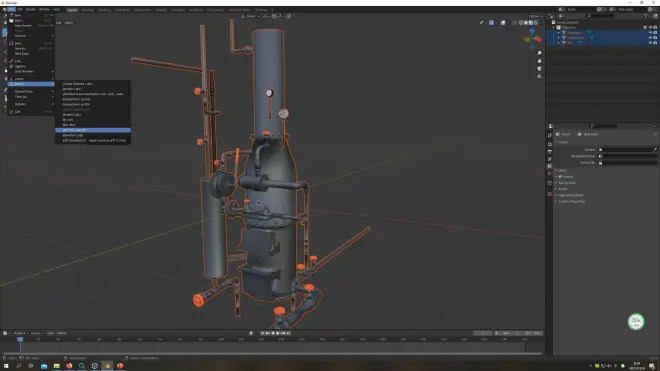The height and width of the screenshot is (371, 660).
Task: Click the outliner filter funnel icon
Action: (x=647, y=16)
